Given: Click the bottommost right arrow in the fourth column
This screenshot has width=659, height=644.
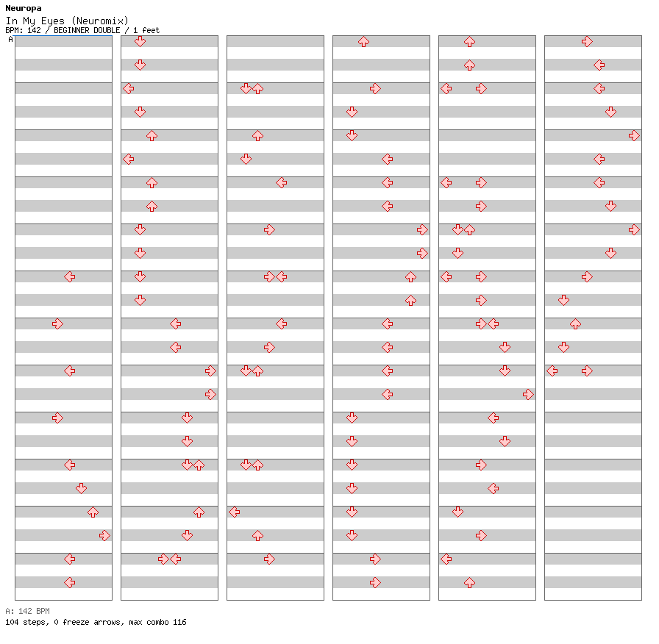Looking at the screenshot, I should (x=375, y=583).
